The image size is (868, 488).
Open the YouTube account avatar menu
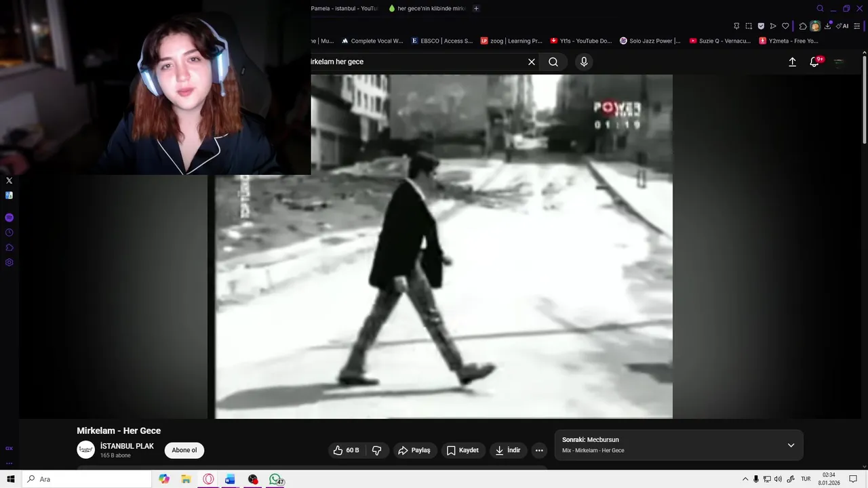[x=839, y=62]
